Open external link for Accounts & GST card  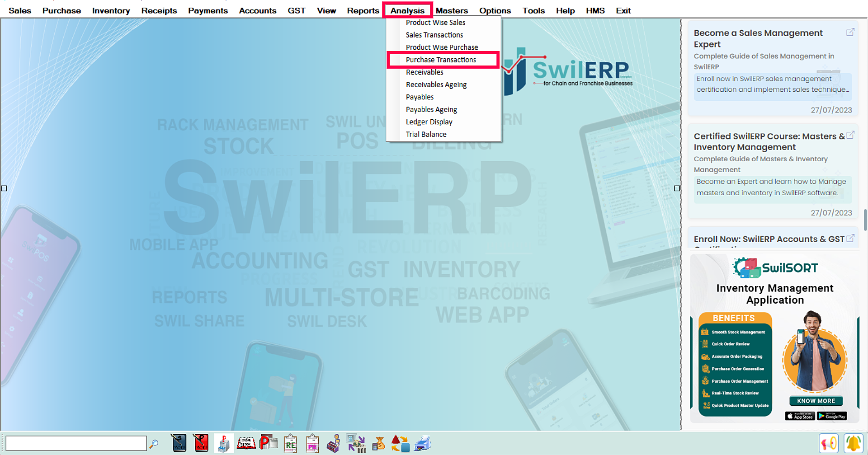tap(850, 238)
